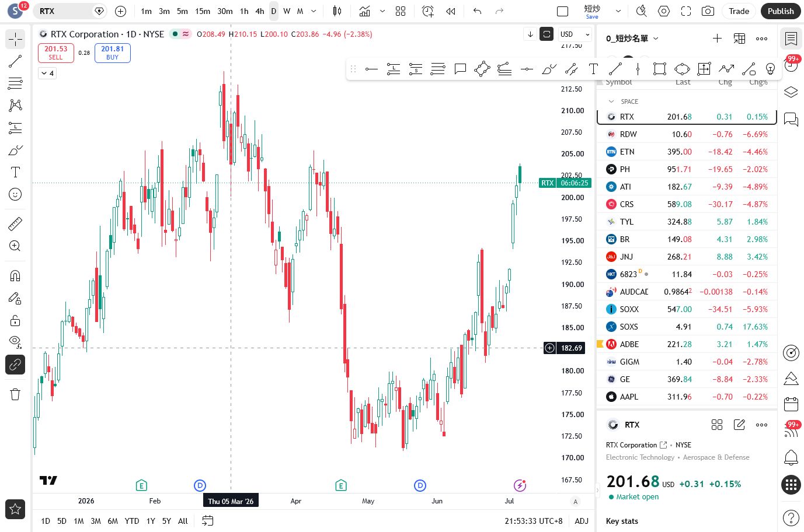Click the Publish button
The width and height of the screenshot is (804, 532).
tap(781, 11)
